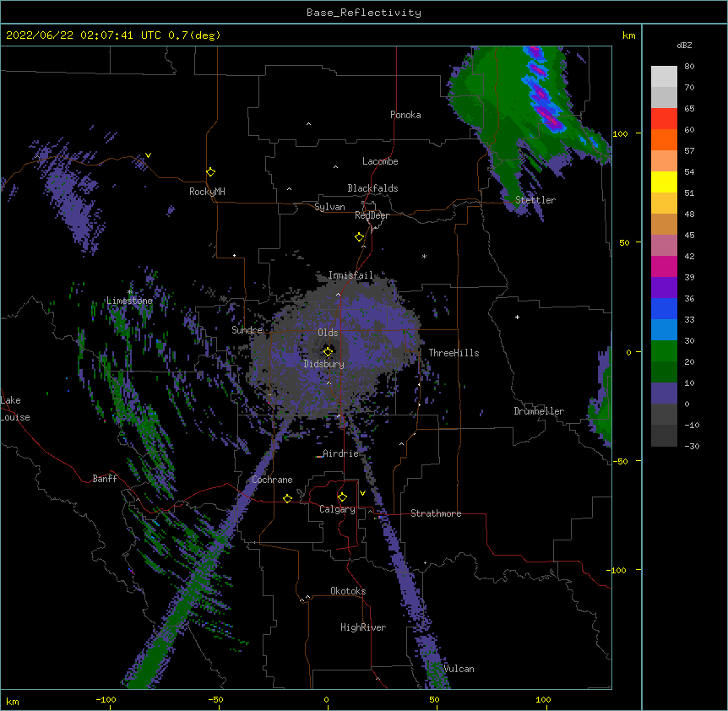Click the Blackfalds label
Image resolution: width=728 pixels, height=711 pixels.
(x=372, y=188)
